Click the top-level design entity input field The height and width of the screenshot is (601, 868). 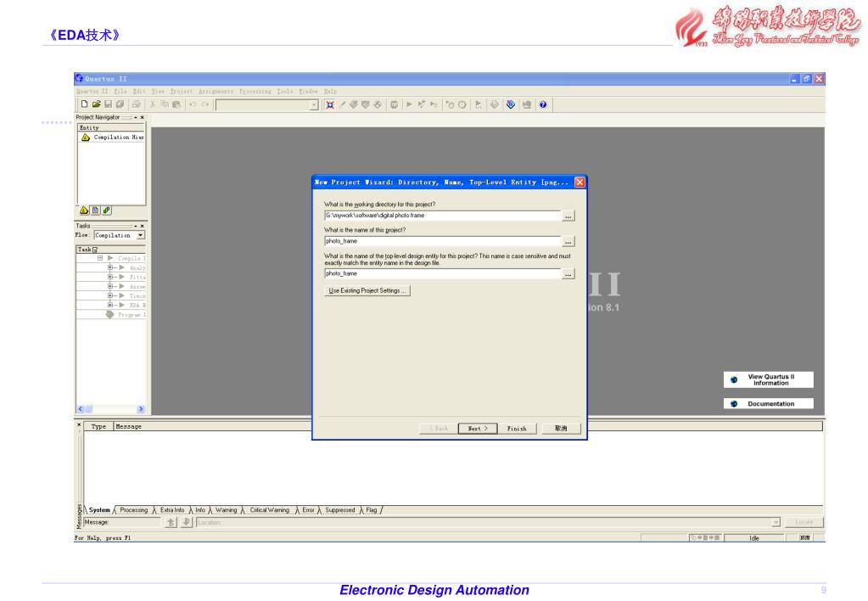(x=442, y=273)
